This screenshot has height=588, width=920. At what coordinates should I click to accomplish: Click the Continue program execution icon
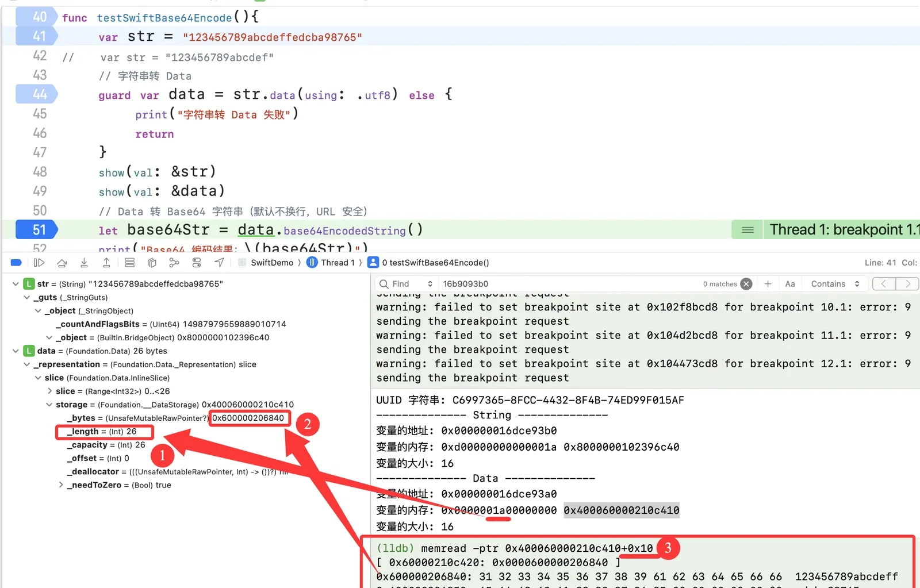[x=39, y=263]
